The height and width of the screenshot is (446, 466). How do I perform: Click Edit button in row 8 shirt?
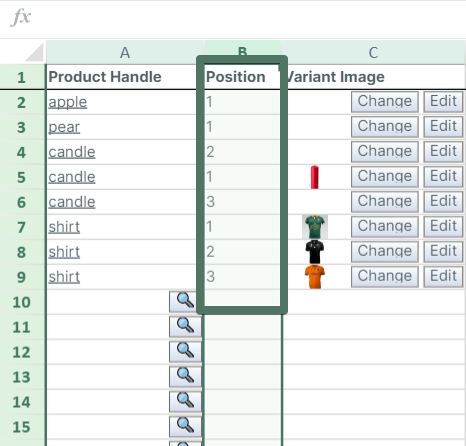click(443, 252)
